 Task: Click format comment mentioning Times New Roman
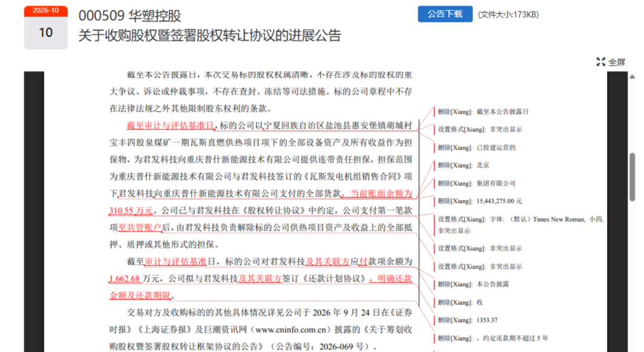[521, 225]
